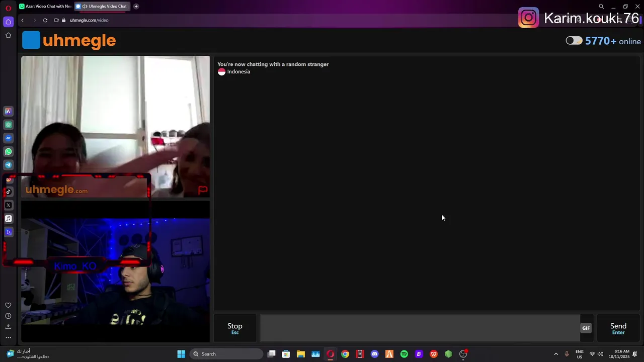Open the GIF picker

[586, 328]
